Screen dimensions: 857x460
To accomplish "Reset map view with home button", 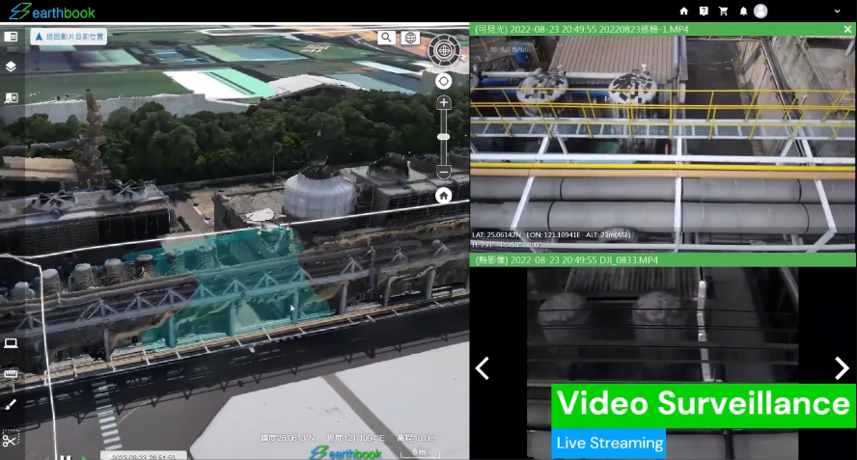I will point(444,196).
